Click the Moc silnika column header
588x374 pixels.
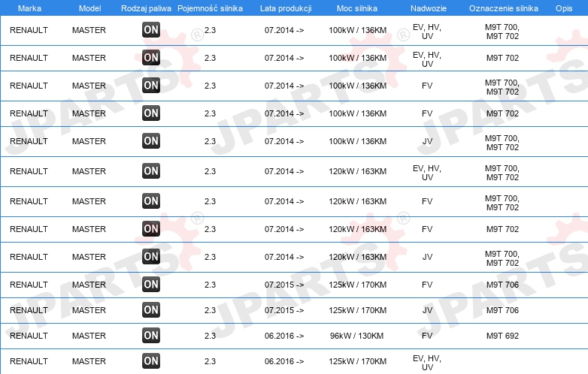pyautogui.click(x=357, y=8)
